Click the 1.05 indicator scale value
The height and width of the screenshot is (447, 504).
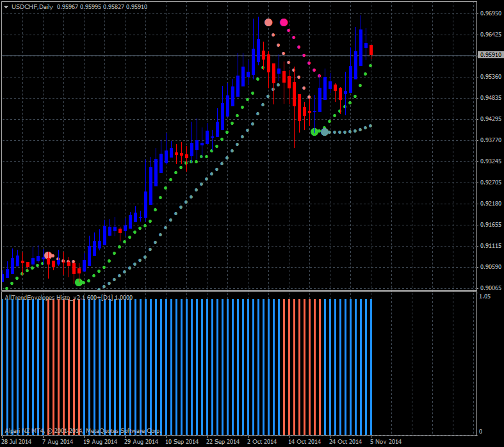(484, 297)
